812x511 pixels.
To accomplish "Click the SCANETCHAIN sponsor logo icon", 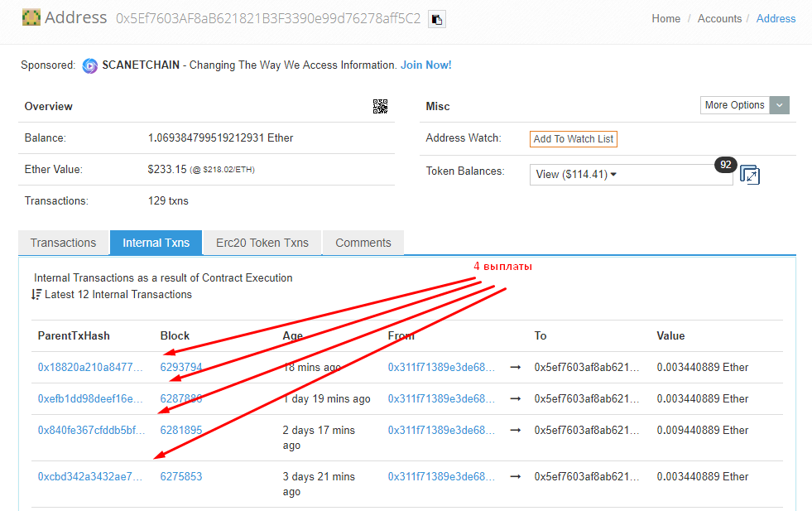I will [90, 65].
